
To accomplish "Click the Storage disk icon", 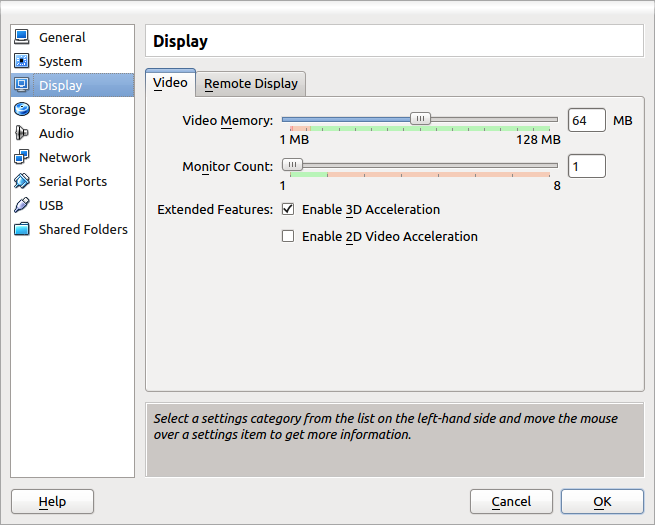I will (22, 109).
